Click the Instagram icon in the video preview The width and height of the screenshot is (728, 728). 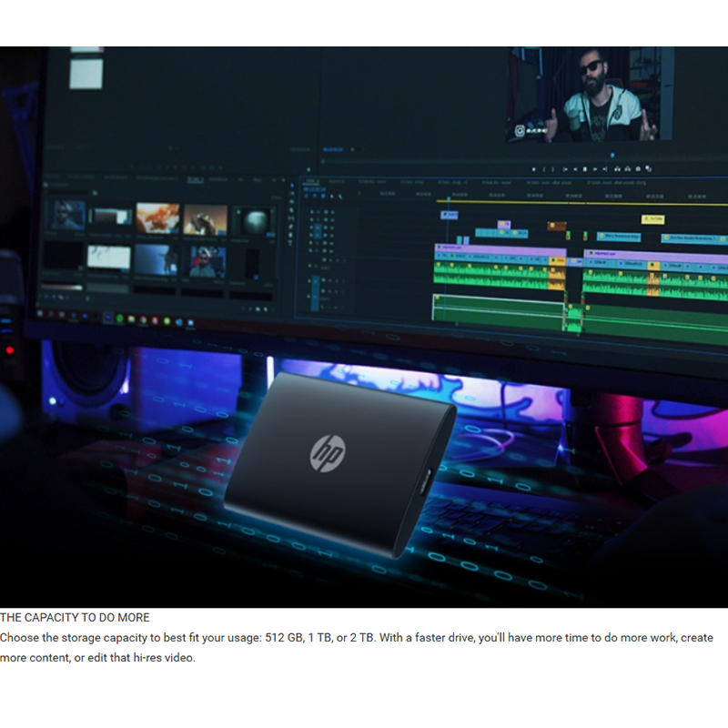520,131
